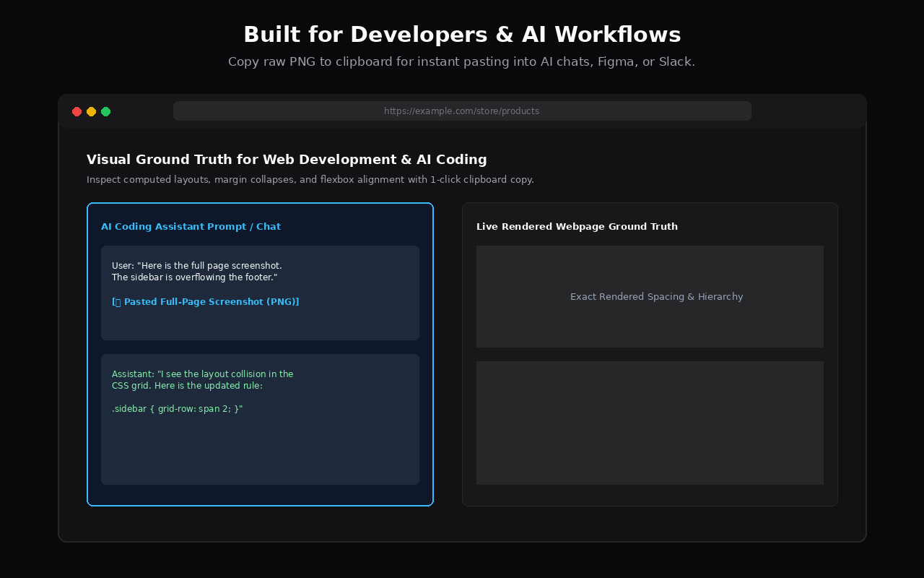This screenshot has height=578, width=924.
Task: Click the Exact Rendered Spacing & Hierarchy block
Action: [650, 296]
